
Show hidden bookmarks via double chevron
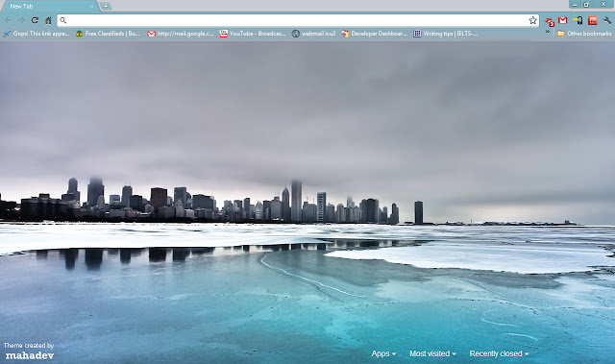[x=548, y=32]
